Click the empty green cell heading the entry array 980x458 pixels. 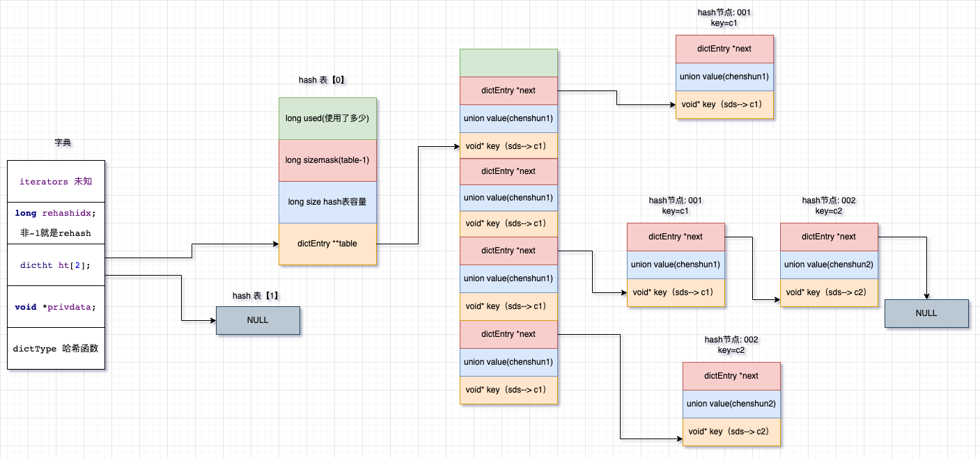click(508, 63)
